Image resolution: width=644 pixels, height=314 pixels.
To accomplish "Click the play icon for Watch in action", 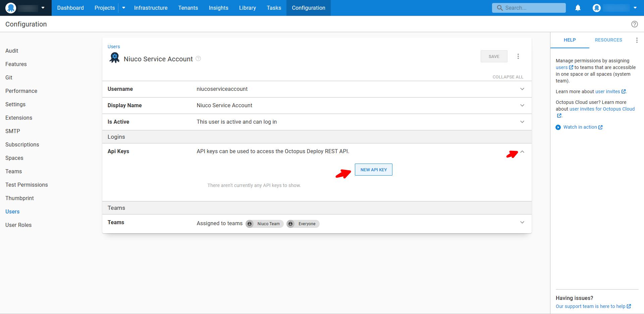I will (558, 127).
